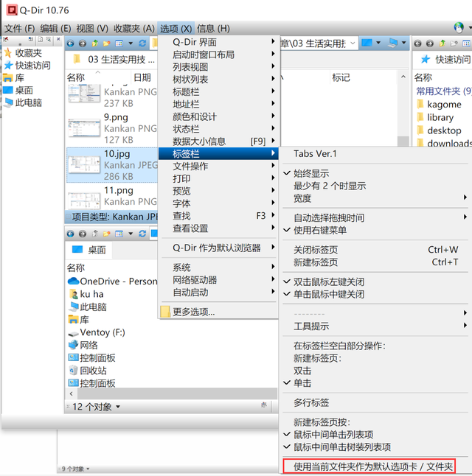Open view dropdown arrow in top-left pane toolbar
The image size is (472, 476).
point(131,43)
